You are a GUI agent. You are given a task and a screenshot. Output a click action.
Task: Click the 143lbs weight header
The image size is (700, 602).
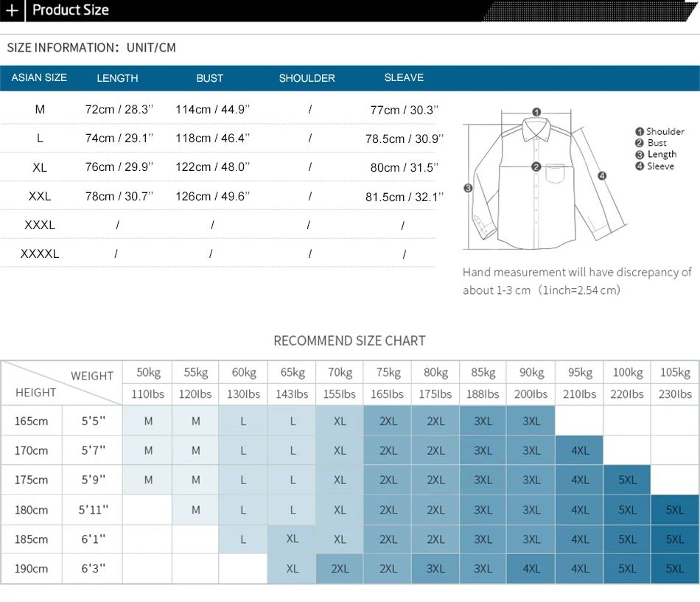click(292, 394)
